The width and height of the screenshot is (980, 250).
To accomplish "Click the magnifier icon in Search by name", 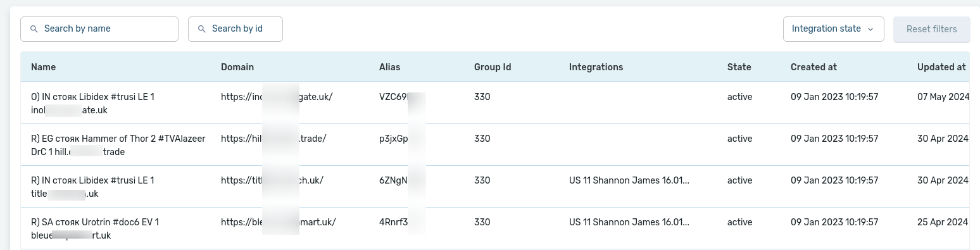I will tap(34, 29).
